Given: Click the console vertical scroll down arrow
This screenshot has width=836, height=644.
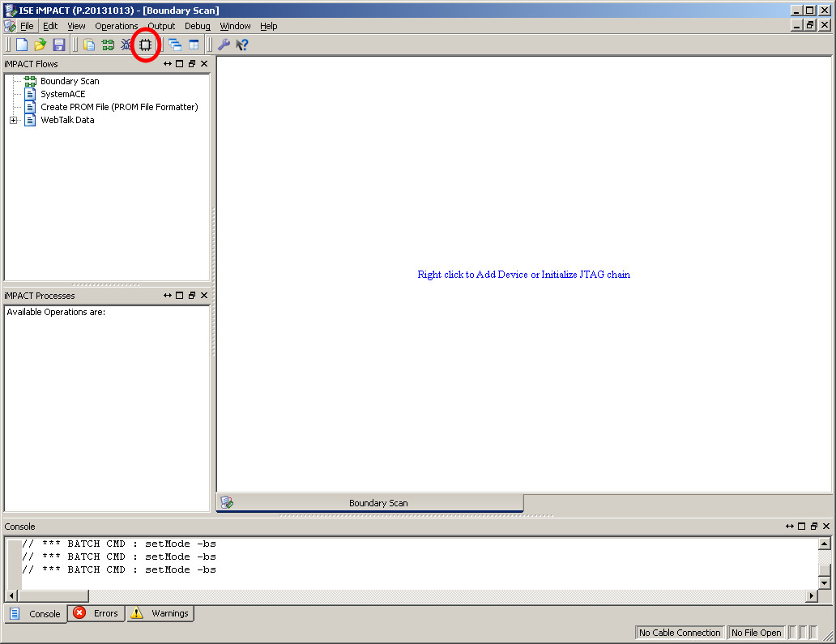Looking at the screenshot, I should pyautogui.click(x=825, y=582).
